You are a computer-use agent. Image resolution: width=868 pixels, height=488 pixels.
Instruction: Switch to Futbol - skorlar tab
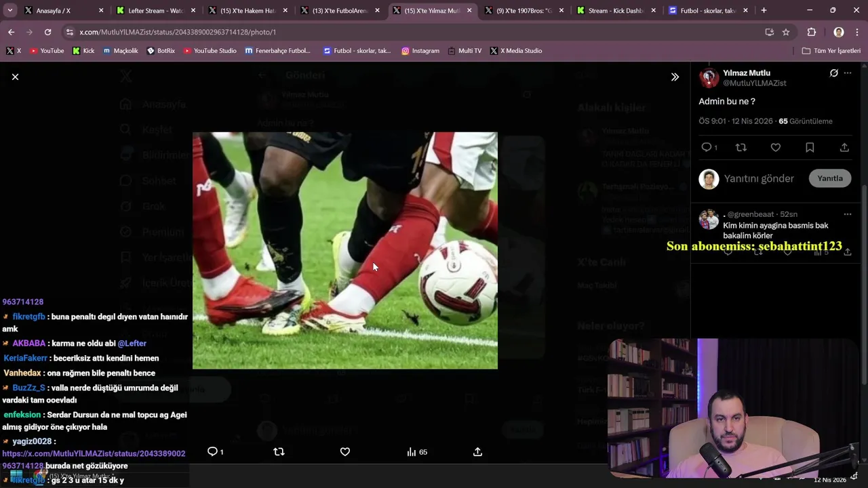pyautogui.click(x=707, y=11)
